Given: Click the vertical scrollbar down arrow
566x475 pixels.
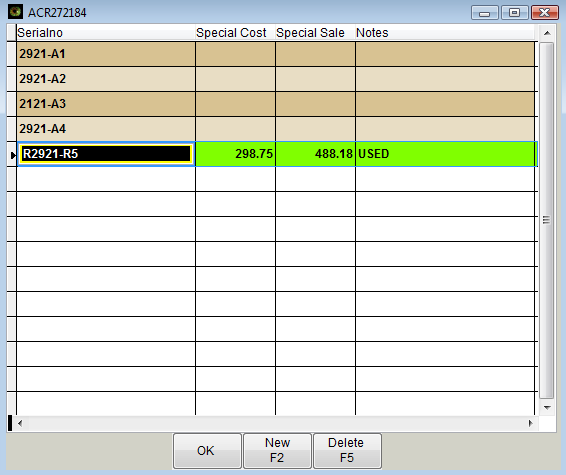Looking at the screenshot, I should click(x=547, y=408).
